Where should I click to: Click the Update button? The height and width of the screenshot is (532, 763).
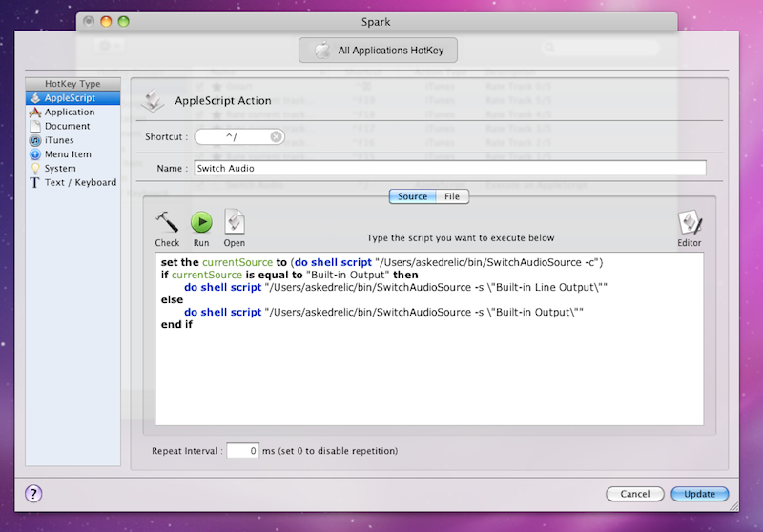click(x=699, y=494)
